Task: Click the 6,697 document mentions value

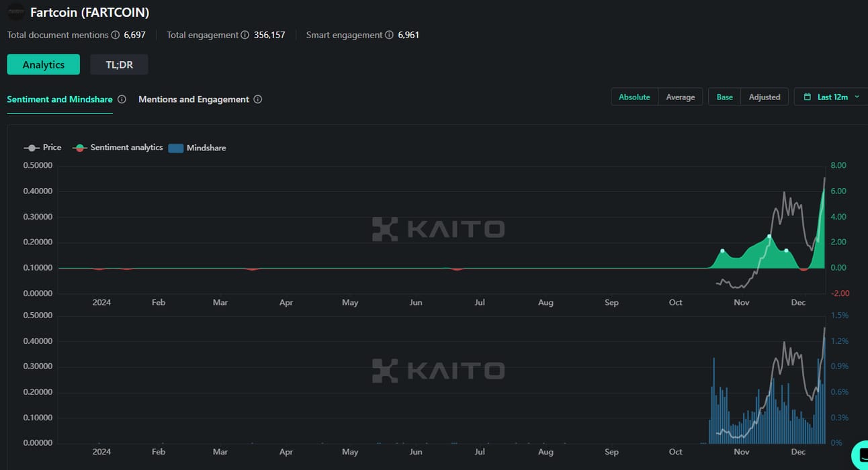Action: click(134, 35)
